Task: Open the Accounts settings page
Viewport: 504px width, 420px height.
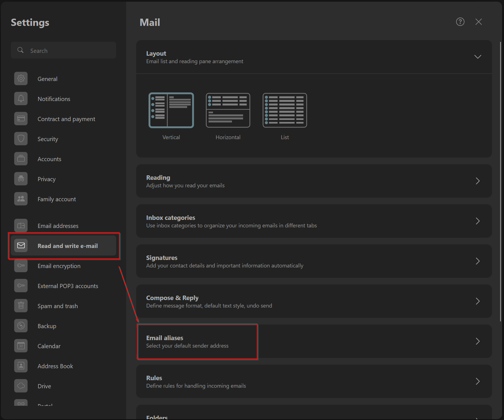Action: (49, 159)
